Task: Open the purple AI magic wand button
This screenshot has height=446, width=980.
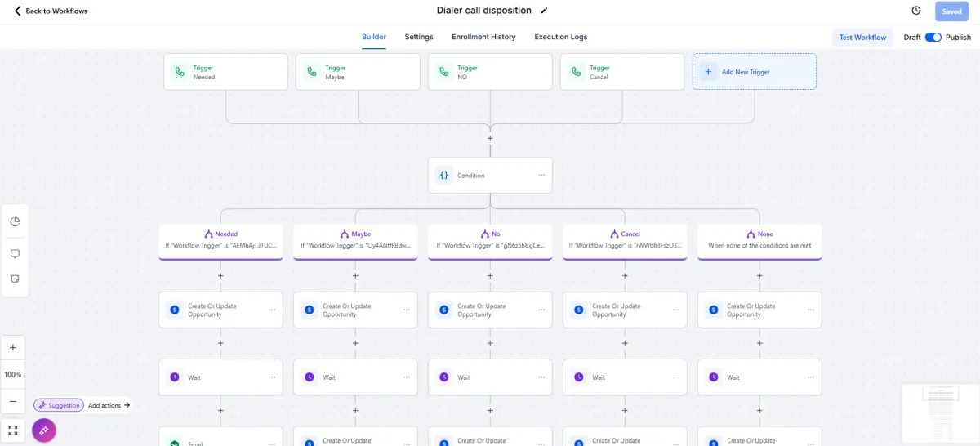Action: [x=43, y=430]
